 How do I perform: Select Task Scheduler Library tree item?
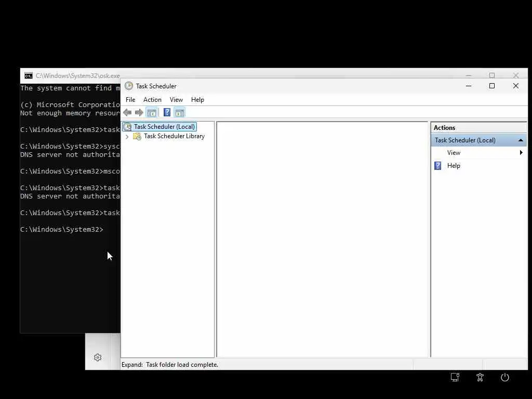(174, 136)
